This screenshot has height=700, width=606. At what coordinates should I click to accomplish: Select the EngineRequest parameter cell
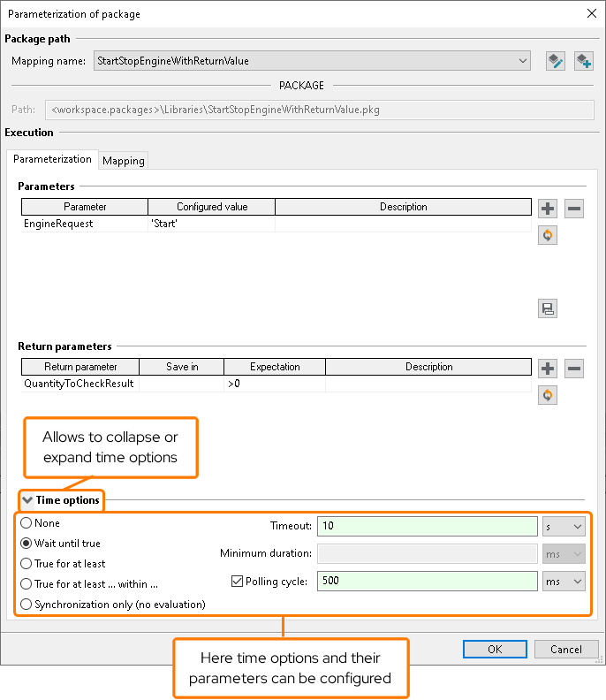click(84, 224)
